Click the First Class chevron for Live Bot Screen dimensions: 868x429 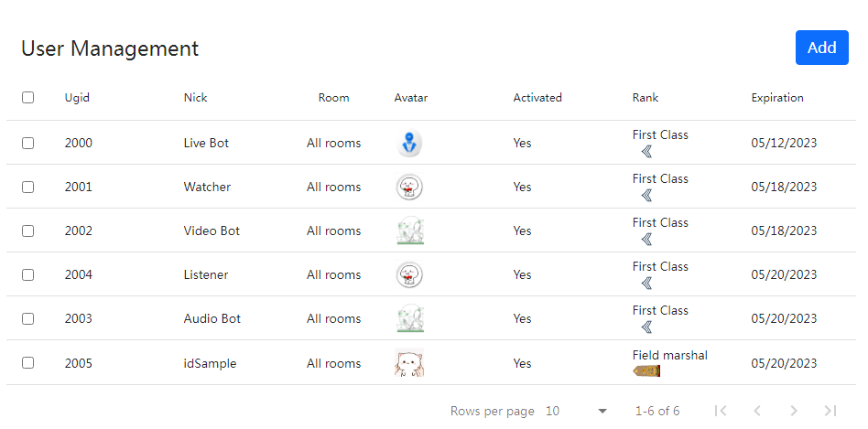(646, 151)
